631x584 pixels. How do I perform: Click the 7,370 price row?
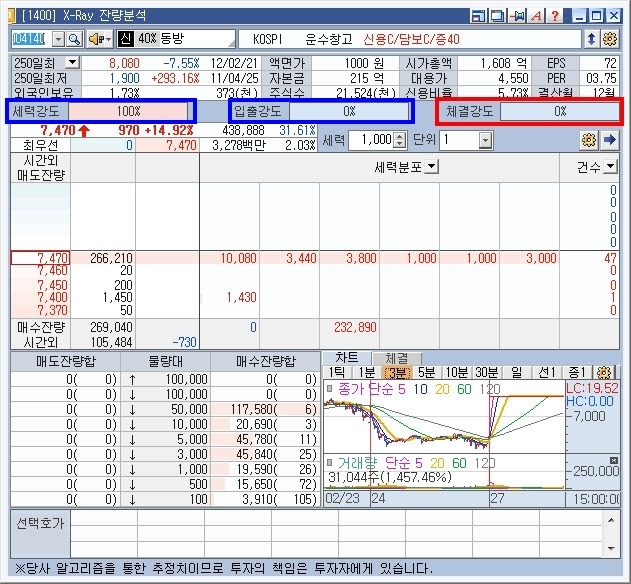41,310
